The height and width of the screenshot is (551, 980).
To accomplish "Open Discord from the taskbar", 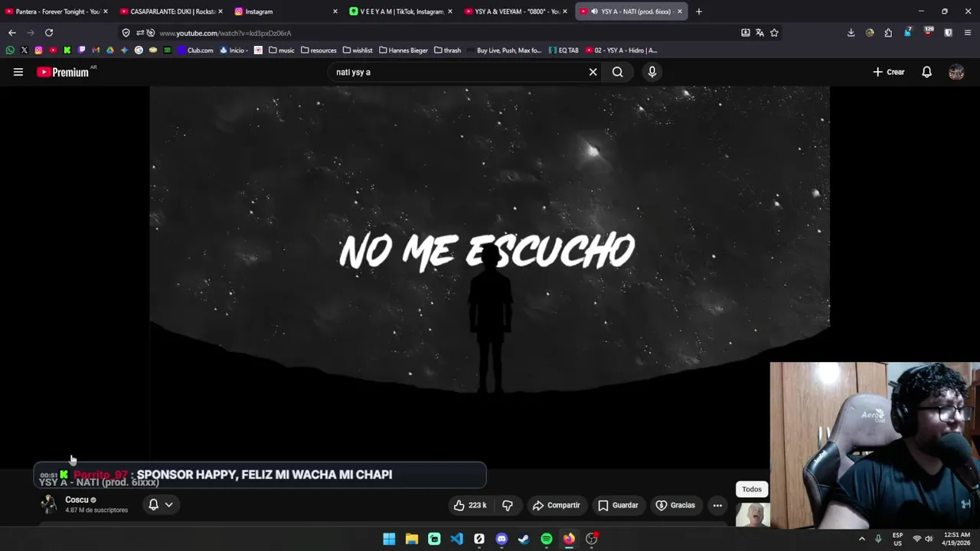I will click(501, 539).
